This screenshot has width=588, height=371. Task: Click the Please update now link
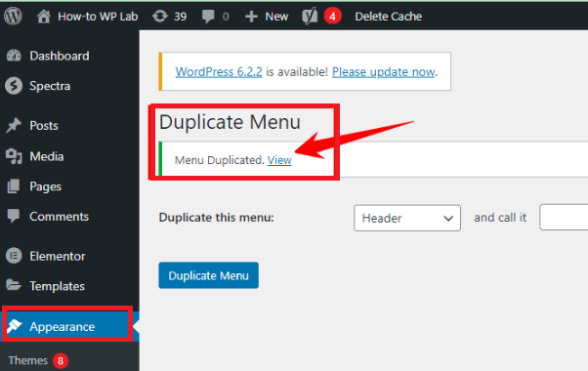(x=384, y=71)
